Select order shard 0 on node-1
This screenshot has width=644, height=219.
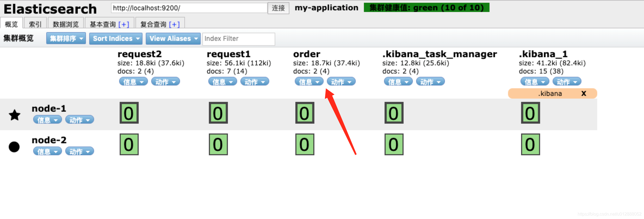[x=305, y=113]
